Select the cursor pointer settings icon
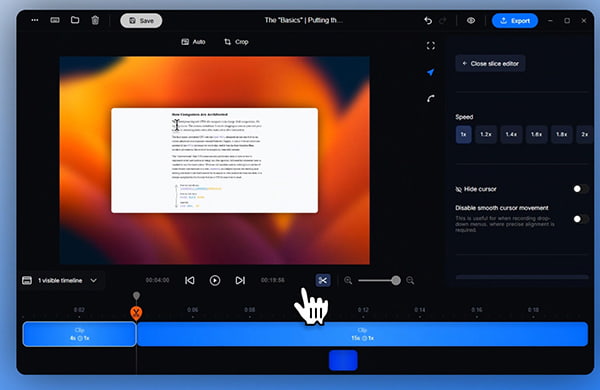Image resolution: width=600 pixels, height=390 pixels. [431, 72]
